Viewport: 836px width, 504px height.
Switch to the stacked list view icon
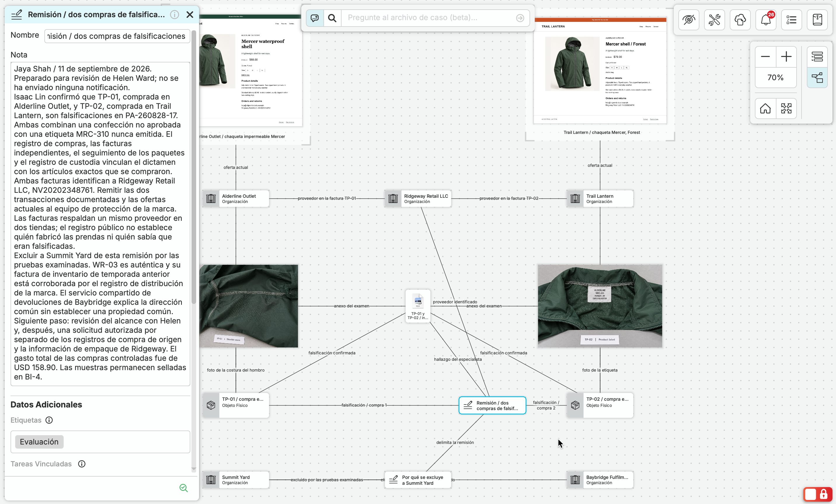tap(817, 57)
